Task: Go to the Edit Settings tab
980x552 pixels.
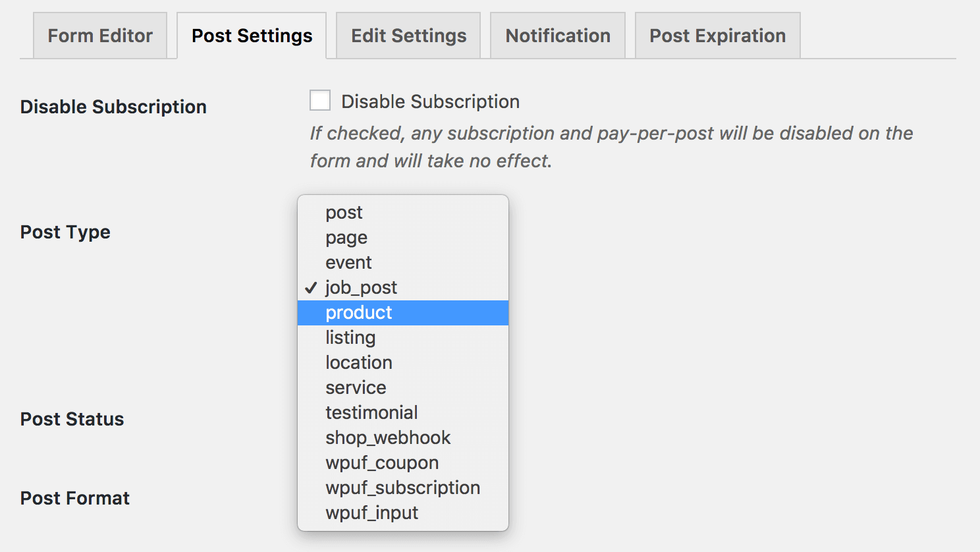Action: [407, 36]
